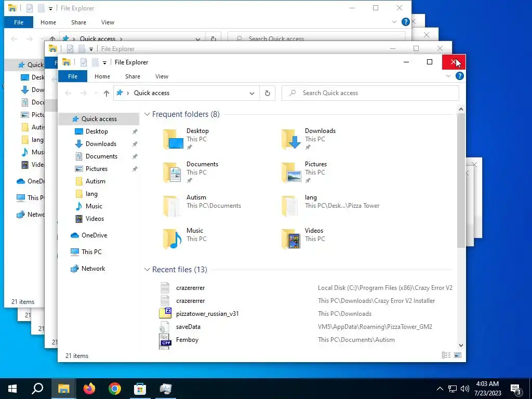Viewport: 532px width, 399px height.
Task: Open the Share ribbon tab in front window
Action: pyautogui.click(x=132, y=76)
